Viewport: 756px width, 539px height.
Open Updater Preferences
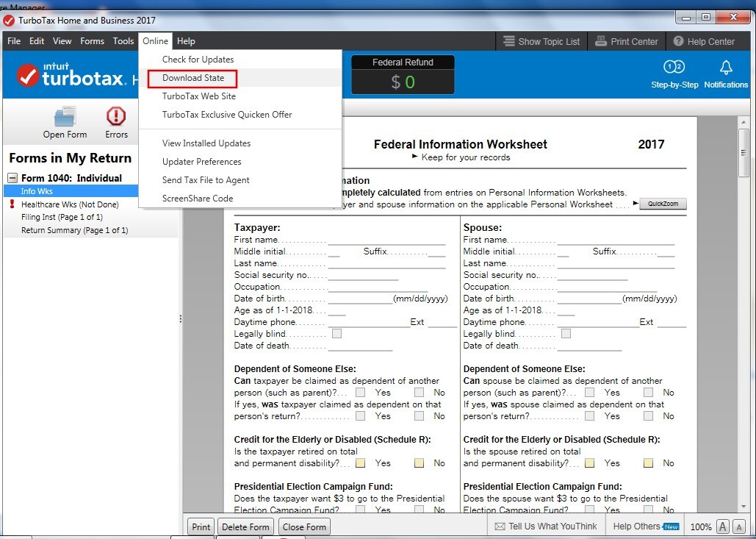[x=240, y=161]
